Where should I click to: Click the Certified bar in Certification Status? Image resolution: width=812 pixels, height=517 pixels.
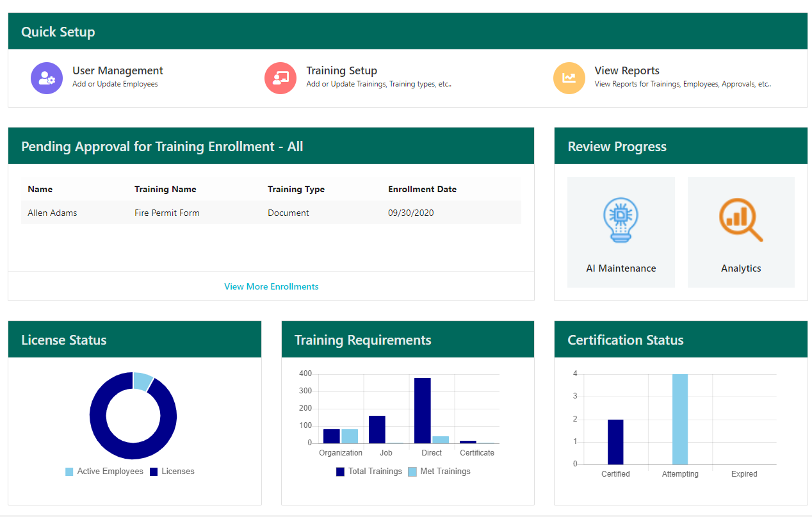coord(616,442)
